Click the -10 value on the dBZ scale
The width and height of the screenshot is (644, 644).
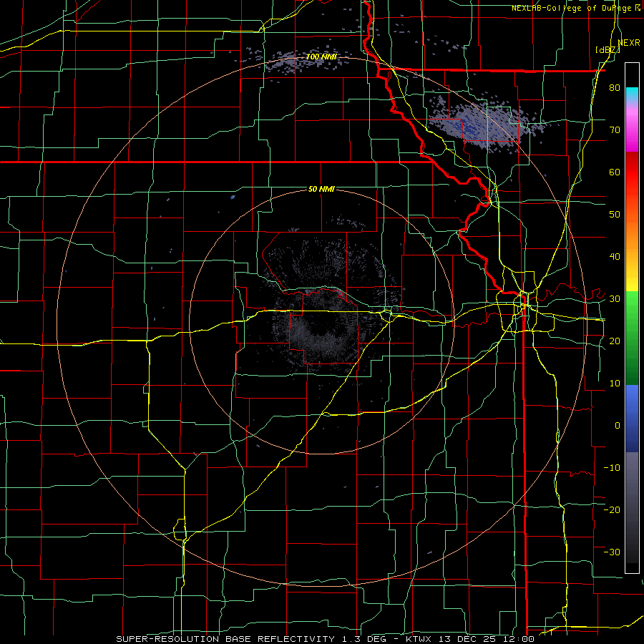pos(612,467)
